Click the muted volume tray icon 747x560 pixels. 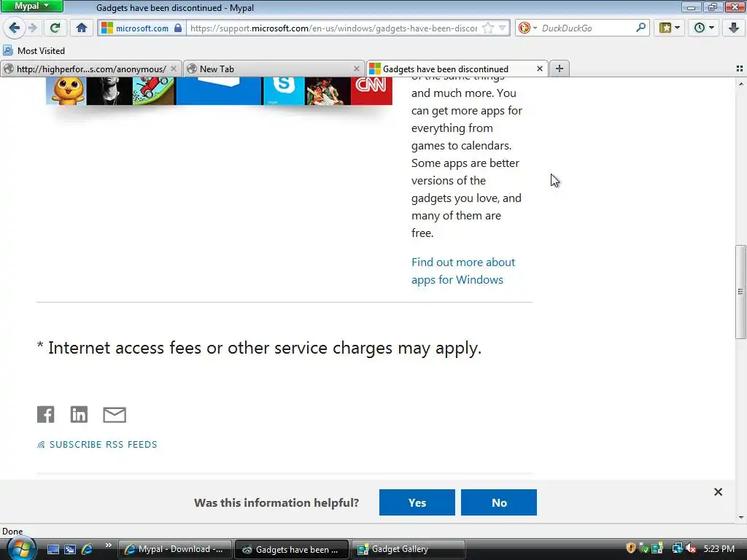pyautogui.click(x=692, y=548)
